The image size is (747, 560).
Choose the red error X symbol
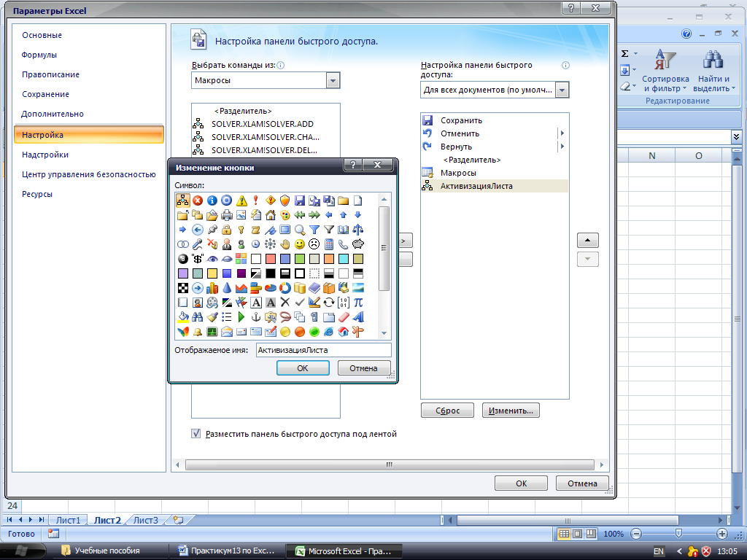click(x=198, y=201)
